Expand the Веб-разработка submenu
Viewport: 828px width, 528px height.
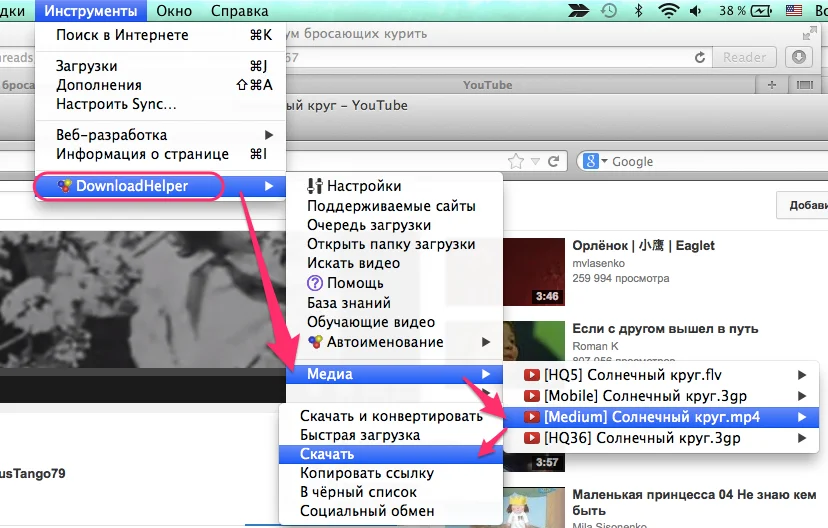161,135
